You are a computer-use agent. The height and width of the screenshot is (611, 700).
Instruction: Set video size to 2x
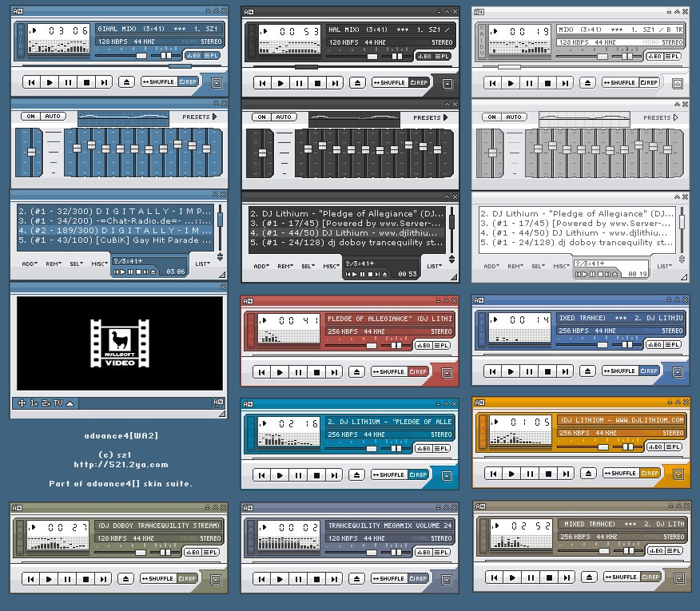click(46, 403)
